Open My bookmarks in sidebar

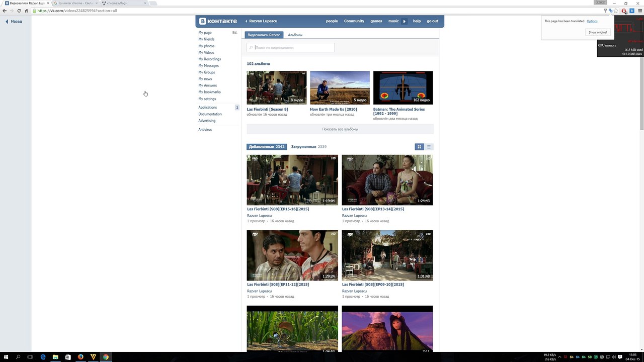pos(209,92)
